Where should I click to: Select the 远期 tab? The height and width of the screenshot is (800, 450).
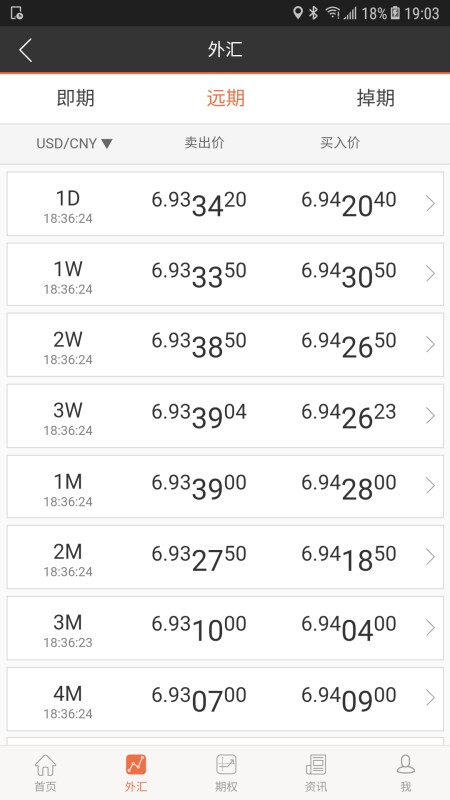click(226, 98)
